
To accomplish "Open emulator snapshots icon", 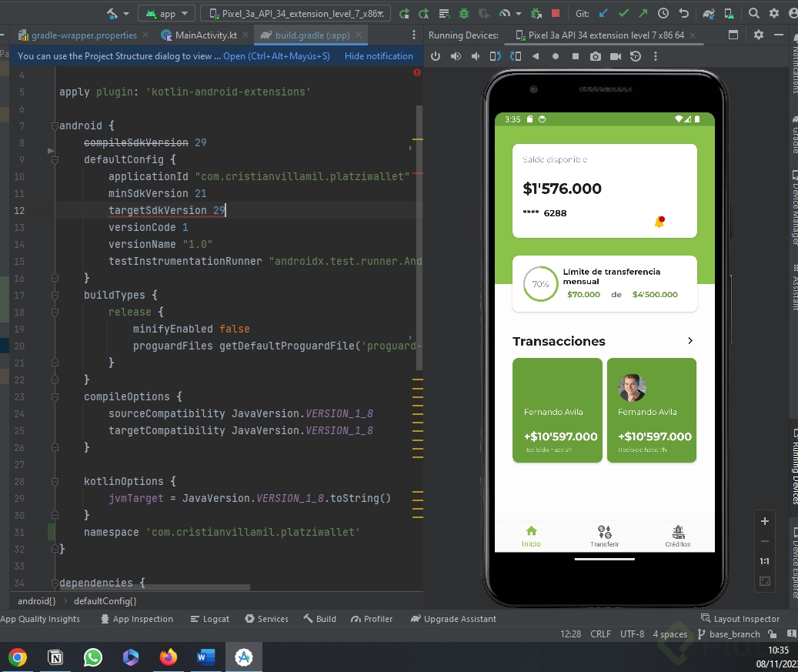I will [x=636, y=56].
